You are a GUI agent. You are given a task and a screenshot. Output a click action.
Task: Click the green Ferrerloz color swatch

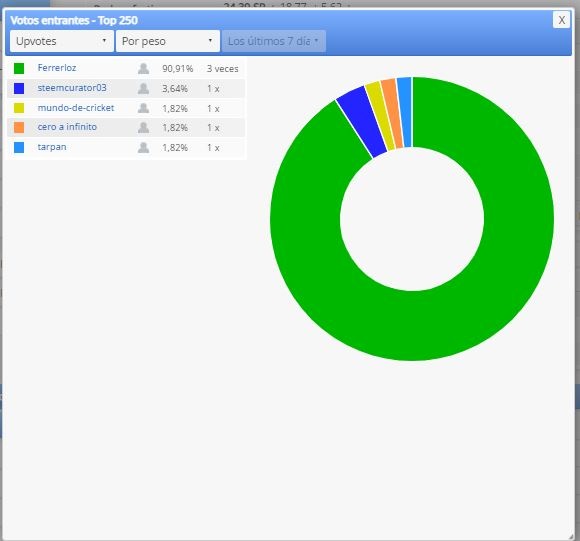pyautogui.click(x=19, y=68)
